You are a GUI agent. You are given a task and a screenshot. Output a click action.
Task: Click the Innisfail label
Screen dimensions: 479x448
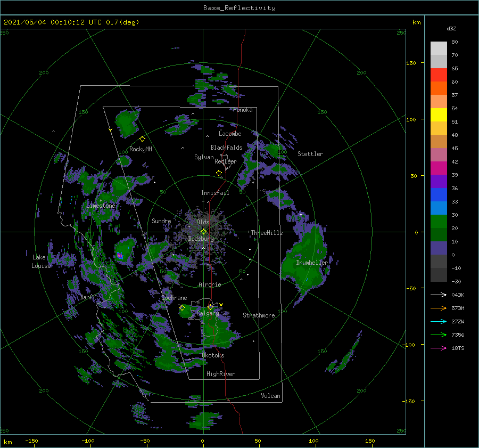215,193
